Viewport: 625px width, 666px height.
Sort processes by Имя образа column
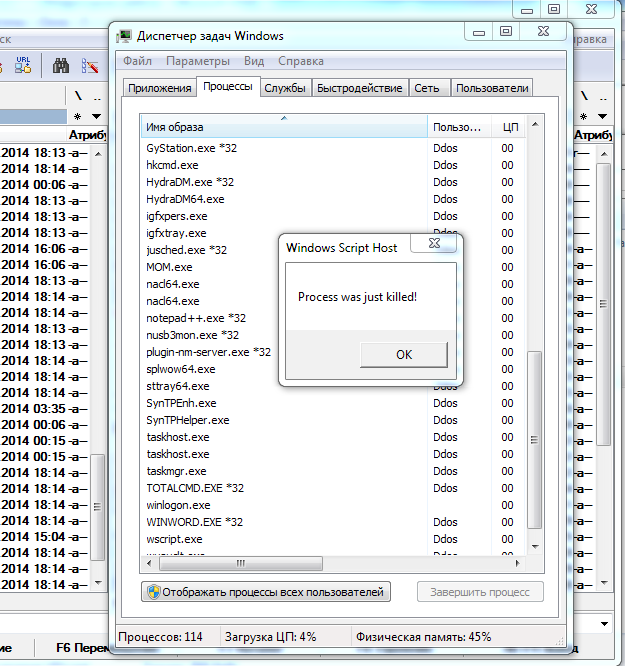click(x=284, y=127)
